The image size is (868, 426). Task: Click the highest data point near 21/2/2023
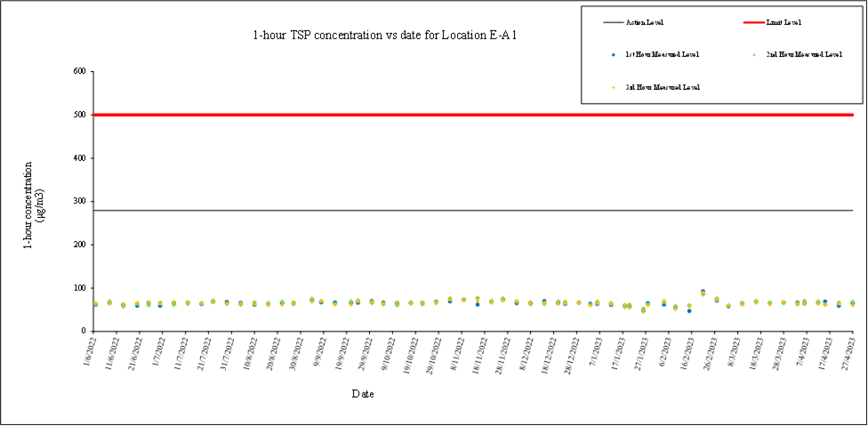pyautogui.click(x=703, y=292)
